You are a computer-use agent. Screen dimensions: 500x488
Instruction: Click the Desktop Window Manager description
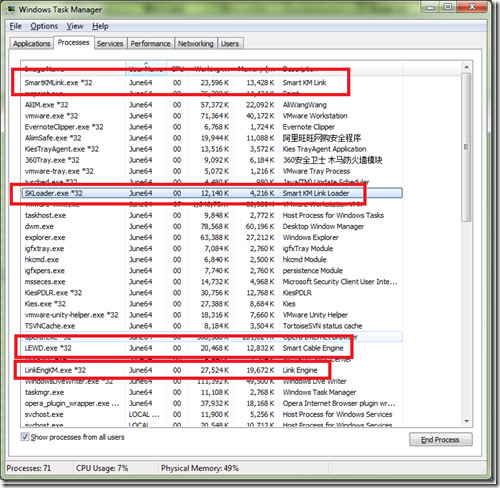point(323,226)
